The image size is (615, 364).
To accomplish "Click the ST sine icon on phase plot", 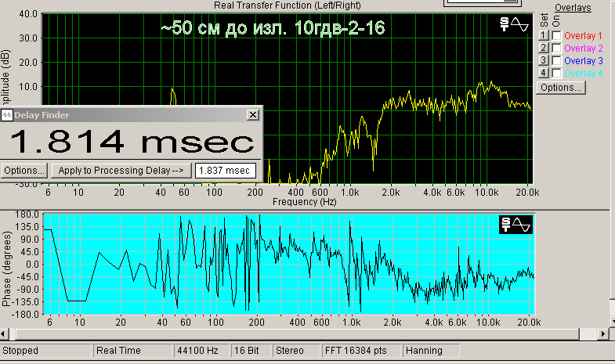I will pos(516,225).
